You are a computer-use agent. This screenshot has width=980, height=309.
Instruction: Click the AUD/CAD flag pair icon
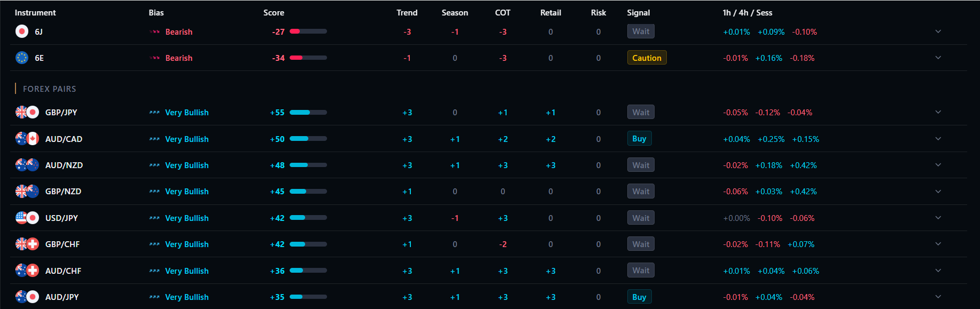coord(27,139)
